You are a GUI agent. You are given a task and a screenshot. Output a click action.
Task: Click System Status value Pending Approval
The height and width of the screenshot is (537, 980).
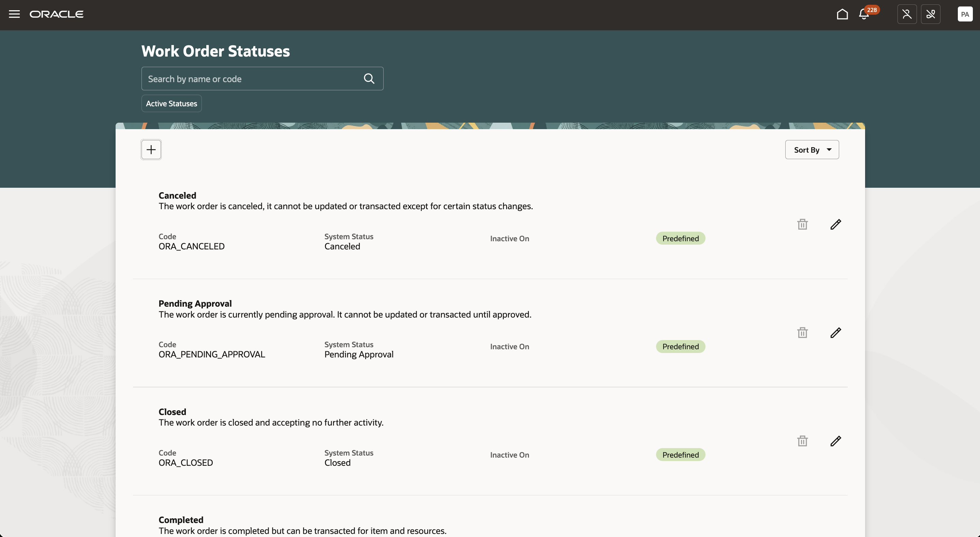[x=359, y=354]
